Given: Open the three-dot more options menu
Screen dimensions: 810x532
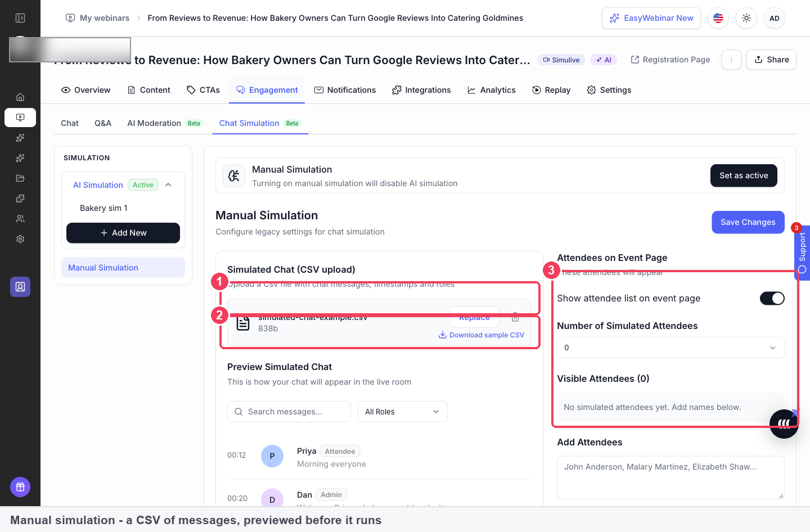Looking at the screenshot, I should 731,60.
